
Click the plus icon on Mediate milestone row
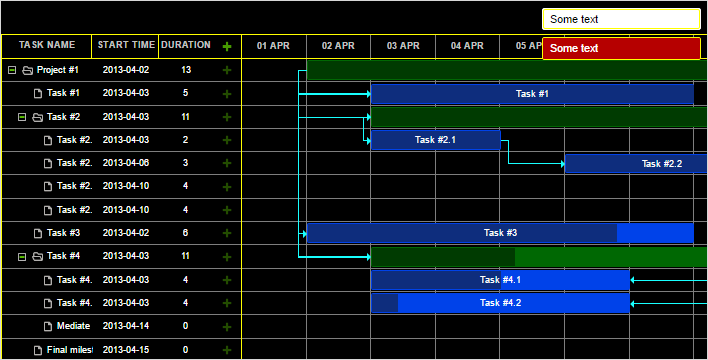[227, 327]
